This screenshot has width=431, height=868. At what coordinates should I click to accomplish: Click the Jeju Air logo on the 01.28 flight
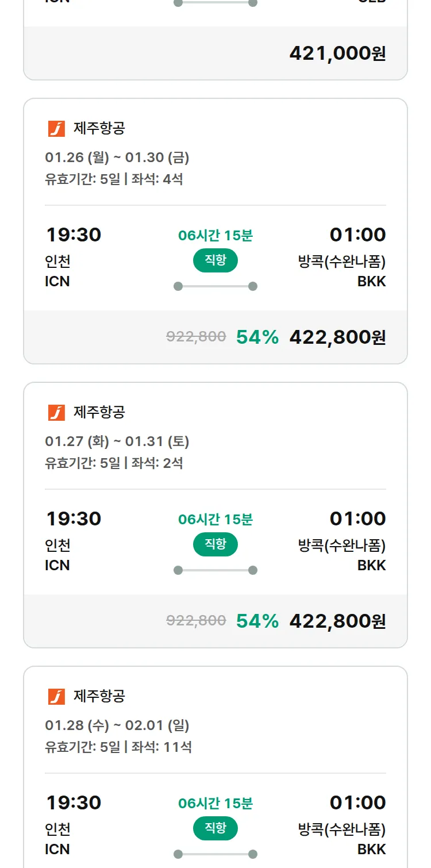click(x=56, y=696)
